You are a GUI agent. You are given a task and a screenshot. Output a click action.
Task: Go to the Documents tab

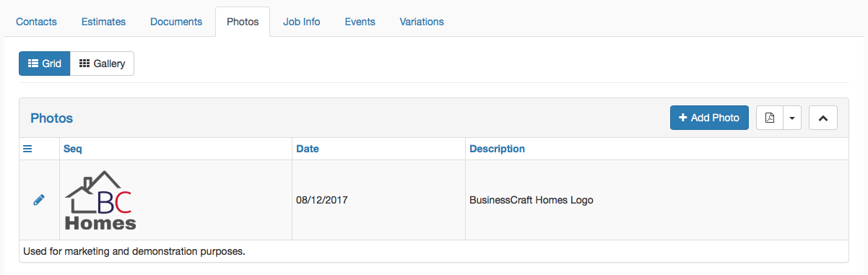point(176,22)
